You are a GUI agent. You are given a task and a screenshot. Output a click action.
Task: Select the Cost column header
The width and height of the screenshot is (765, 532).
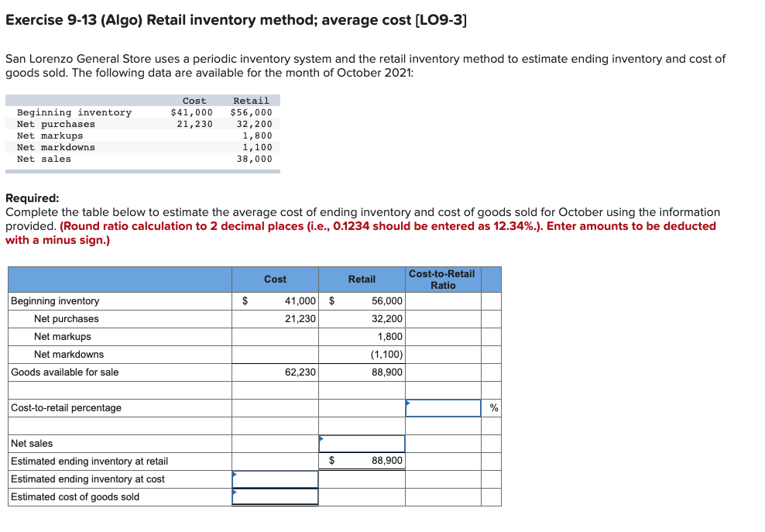click(275, 279)
